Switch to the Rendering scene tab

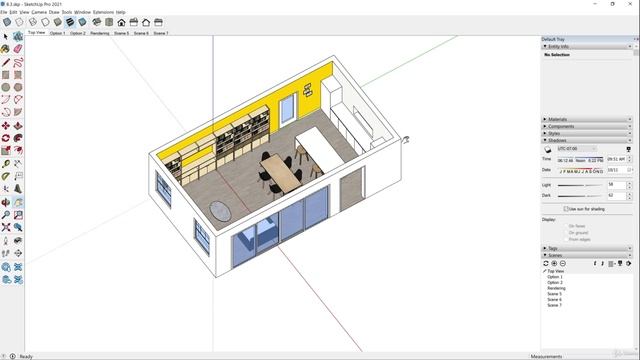100,33
